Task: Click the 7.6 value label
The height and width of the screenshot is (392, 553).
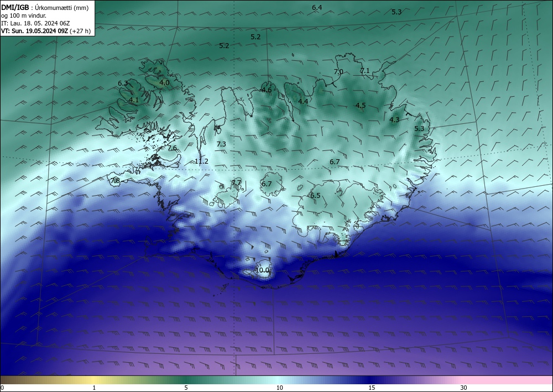Action: coord(172,148)
